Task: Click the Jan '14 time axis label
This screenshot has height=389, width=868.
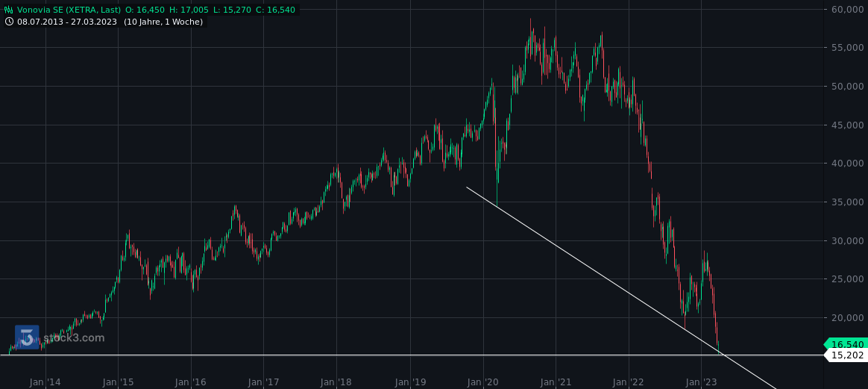Action: click(45, 382)
